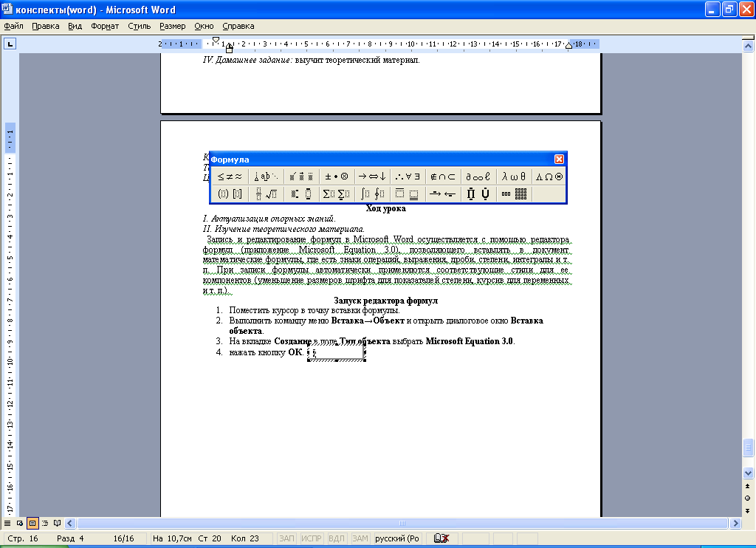Viewport: 756px width, 548px height.
Task: Open the Правка menu
Action: [x=46, y=26]
